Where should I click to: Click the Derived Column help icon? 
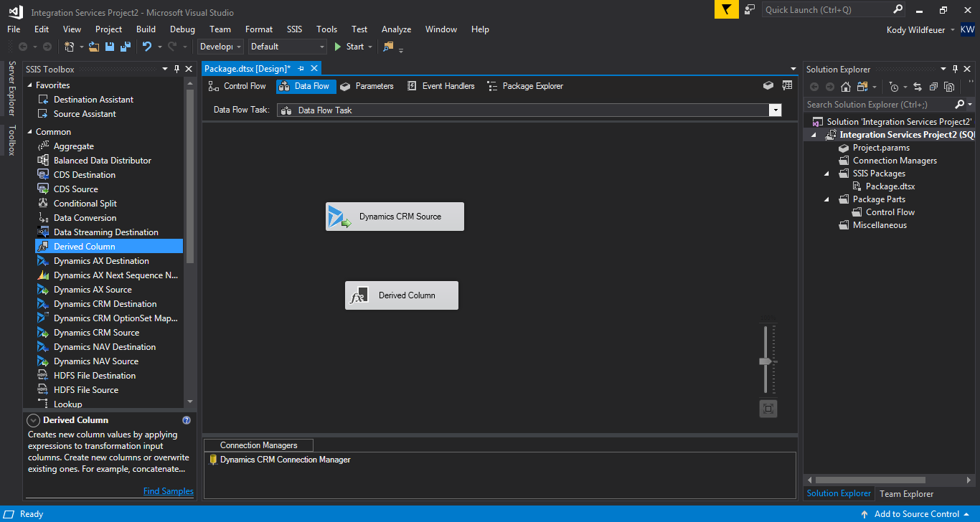click(x=187, y=420)
